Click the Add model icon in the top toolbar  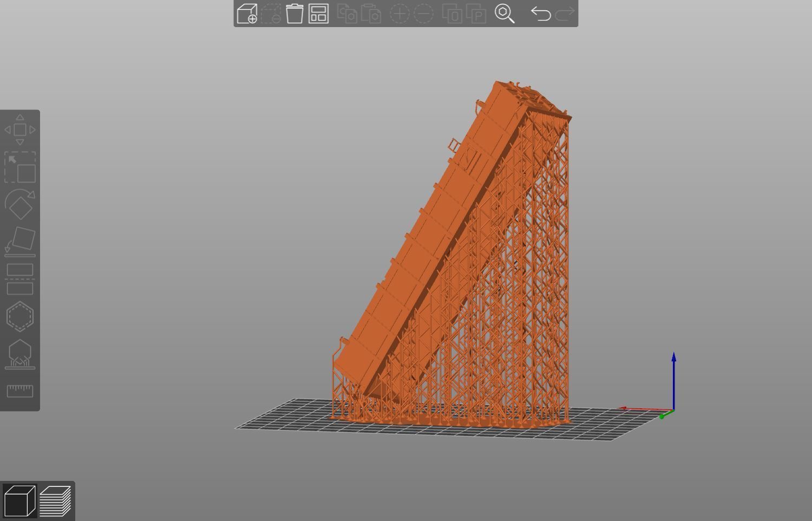click(x=247, y=14)
